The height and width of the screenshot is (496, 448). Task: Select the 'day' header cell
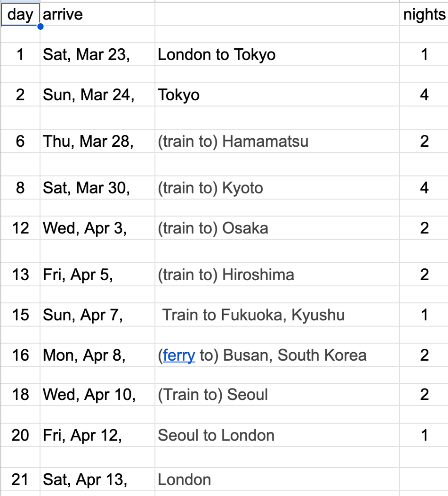click(x=20, y=14)
